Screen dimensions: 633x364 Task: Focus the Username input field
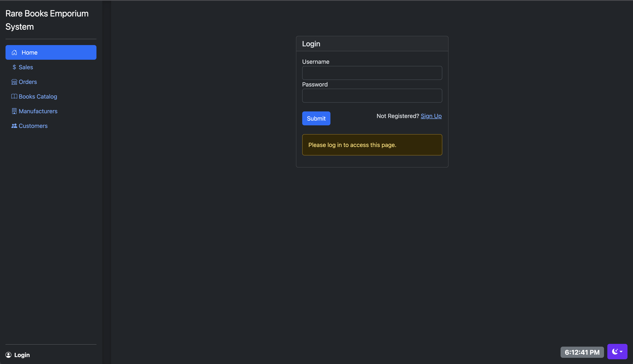click(372, 73)
